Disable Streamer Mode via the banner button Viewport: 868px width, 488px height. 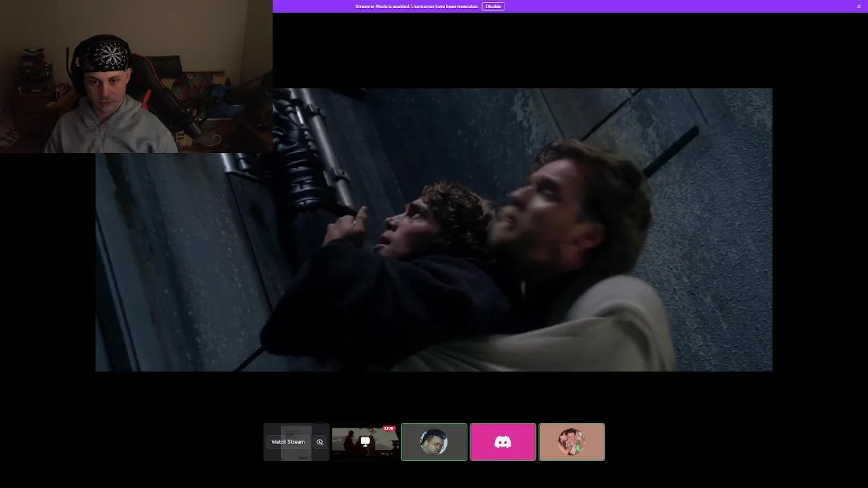(x=493, y=6)
